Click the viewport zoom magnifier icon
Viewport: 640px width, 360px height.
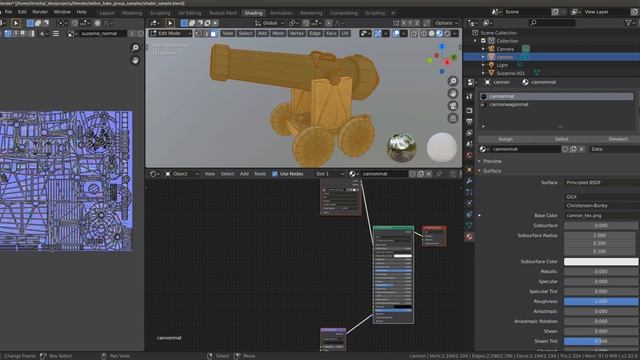[x=453, y=81]
